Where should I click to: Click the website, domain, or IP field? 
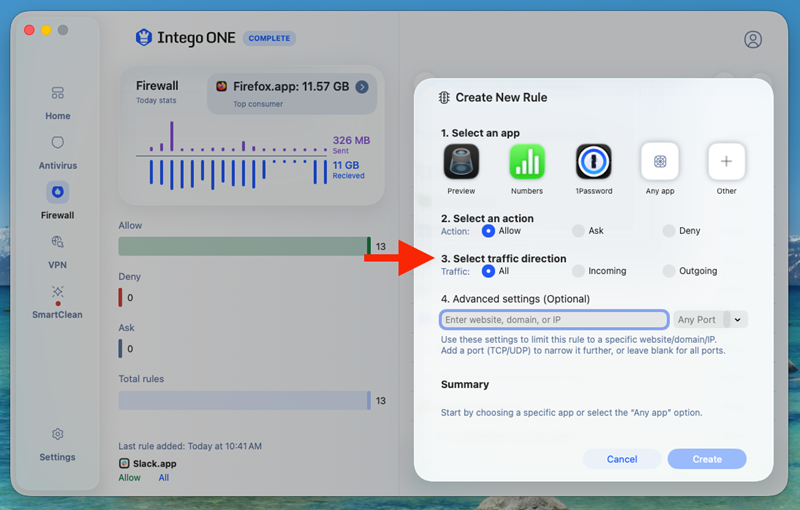coord(554,320)
